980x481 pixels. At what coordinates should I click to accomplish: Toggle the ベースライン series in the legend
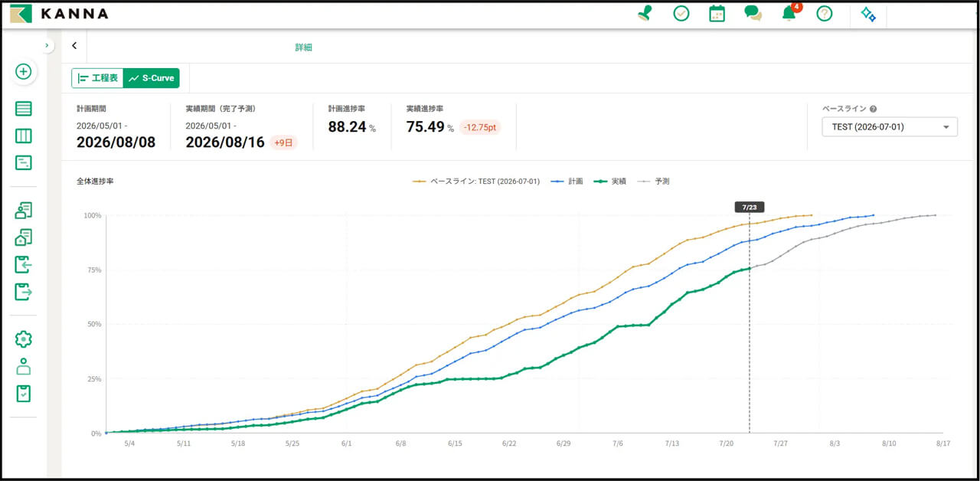point(476,182)
